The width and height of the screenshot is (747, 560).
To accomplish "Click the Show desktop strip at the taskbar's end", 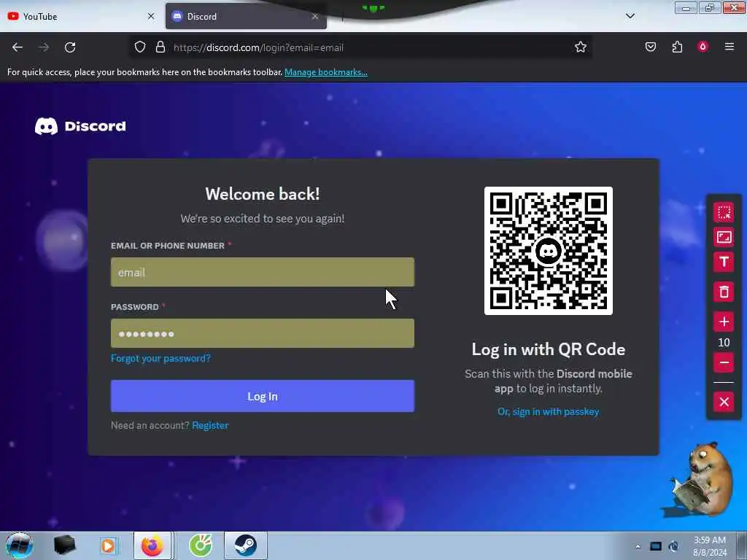I will click(741, 545).
